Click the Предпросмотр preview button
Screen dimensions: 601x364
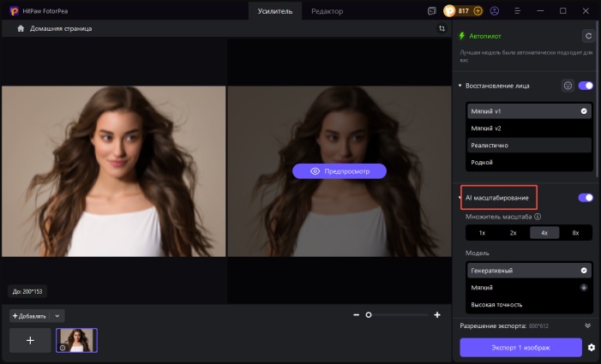pyautogui.click(x=340, y=171)
